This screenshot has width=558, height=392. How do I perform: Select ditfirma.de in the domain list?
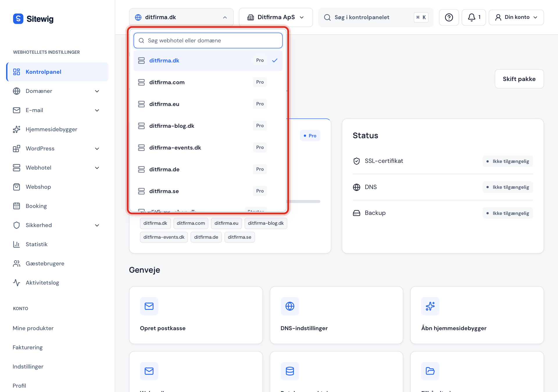[208, 169]
